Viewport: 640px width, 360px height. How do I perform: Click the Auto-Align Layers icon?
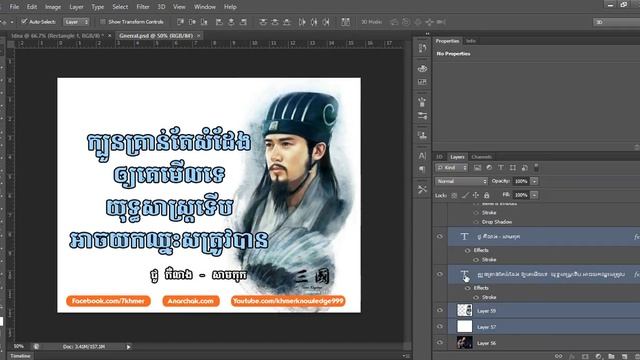pyautogui.click(x=346, y=22)
